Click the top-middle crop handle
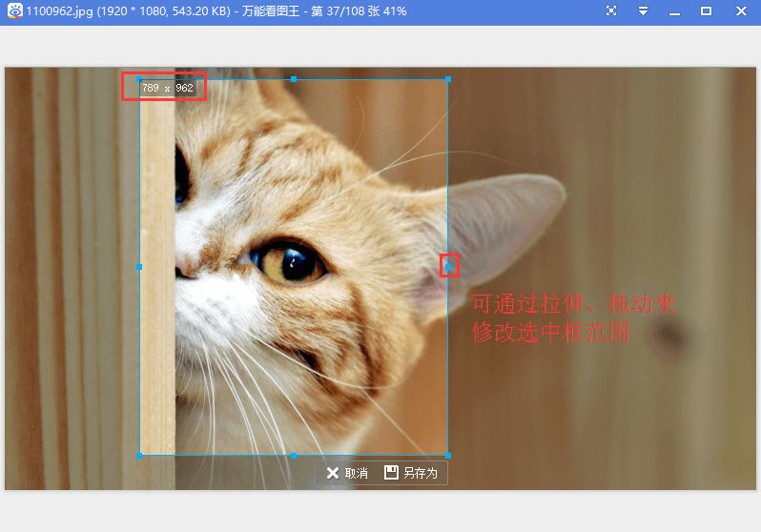 click(x=294, y=79)
